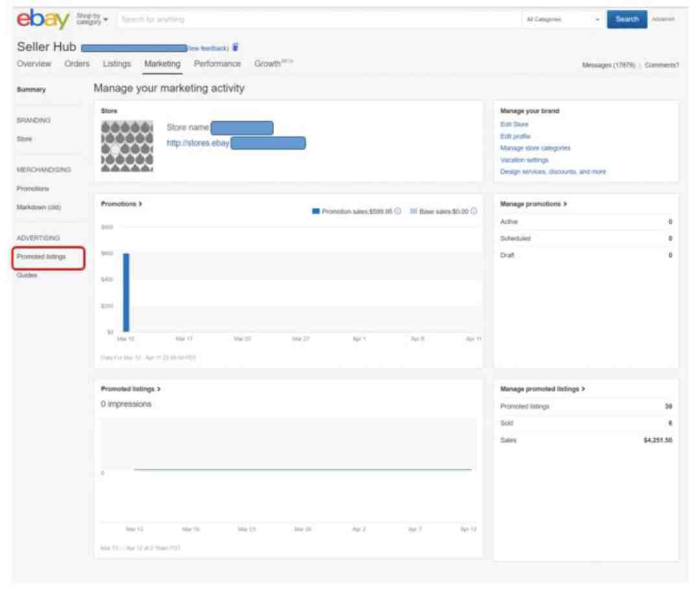
Task: Click the Scheduled promotions row
Action: (x=586, y=238)
